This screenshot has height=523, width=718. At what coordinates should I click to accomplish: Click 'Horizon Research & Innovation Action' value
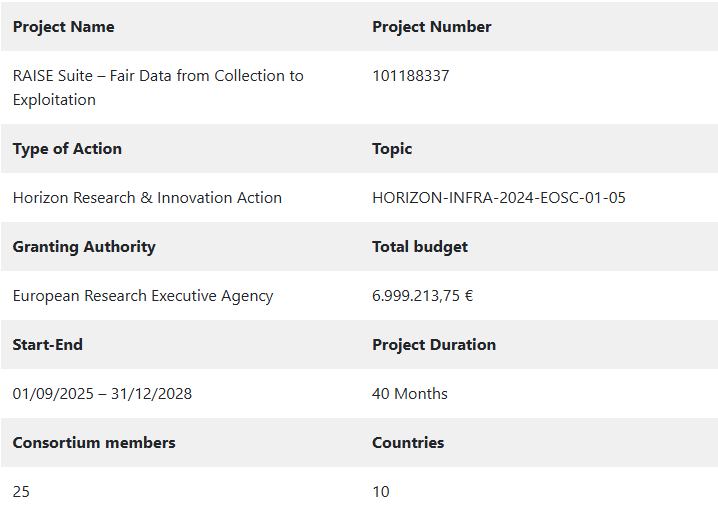(x=147, y=198)
